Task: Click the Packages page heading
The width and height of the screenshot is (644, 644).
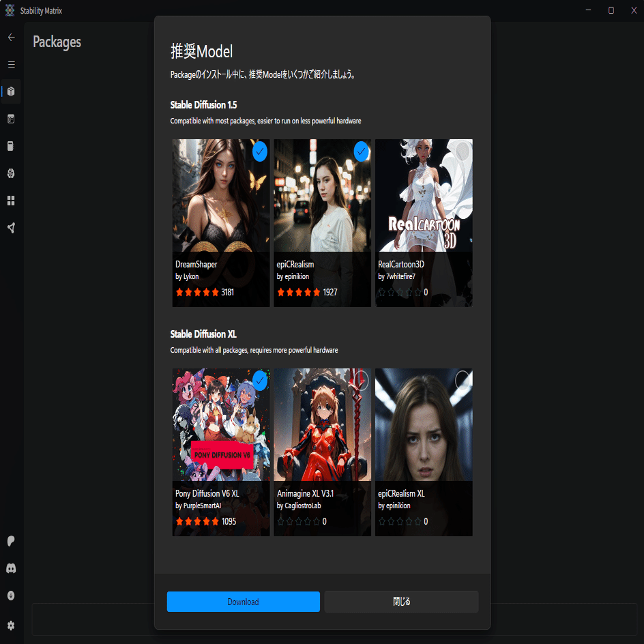Action: [x=57, y=42]
